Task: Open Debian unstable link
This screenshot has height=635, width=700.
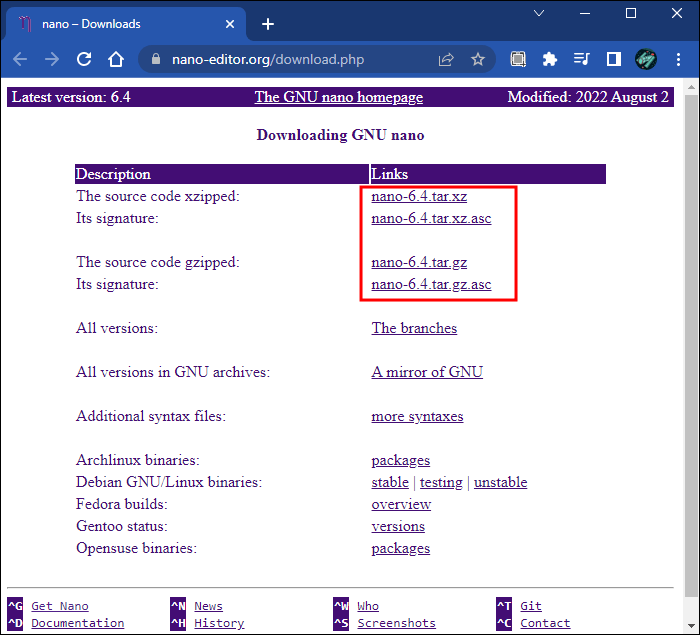Action: (x=500, y=482)
